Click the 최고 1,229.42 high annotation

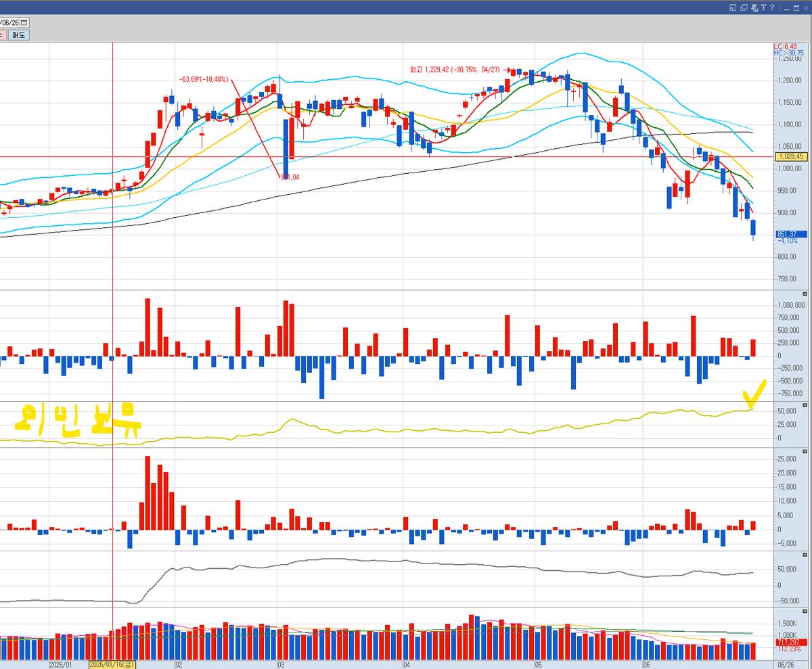pos(455,70)
